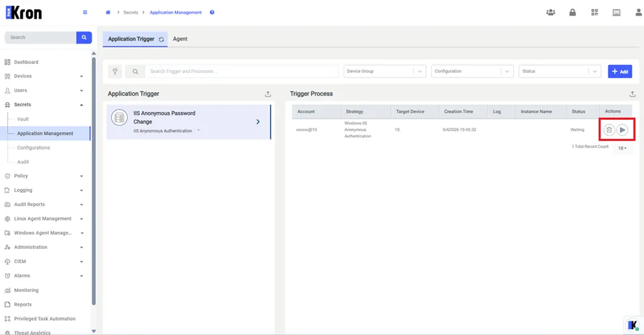Expand Windows Agent Management menu
The height and width of the screenshot is (335, 644).
click(x=81, y=233)
